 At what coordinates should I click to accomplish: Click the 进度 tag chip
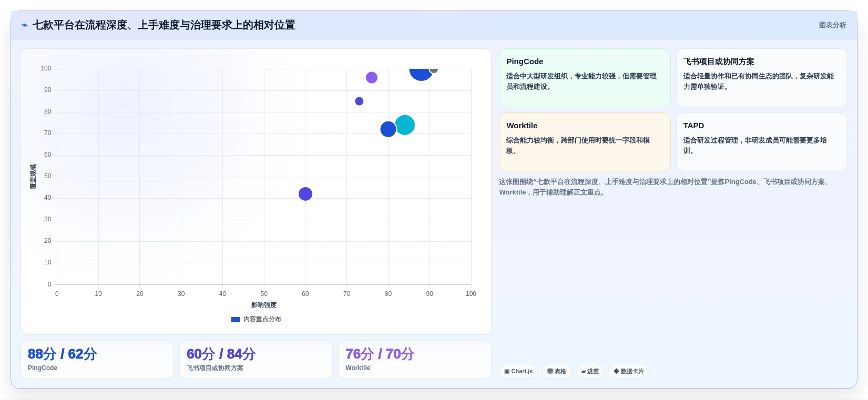coord(590,371)
